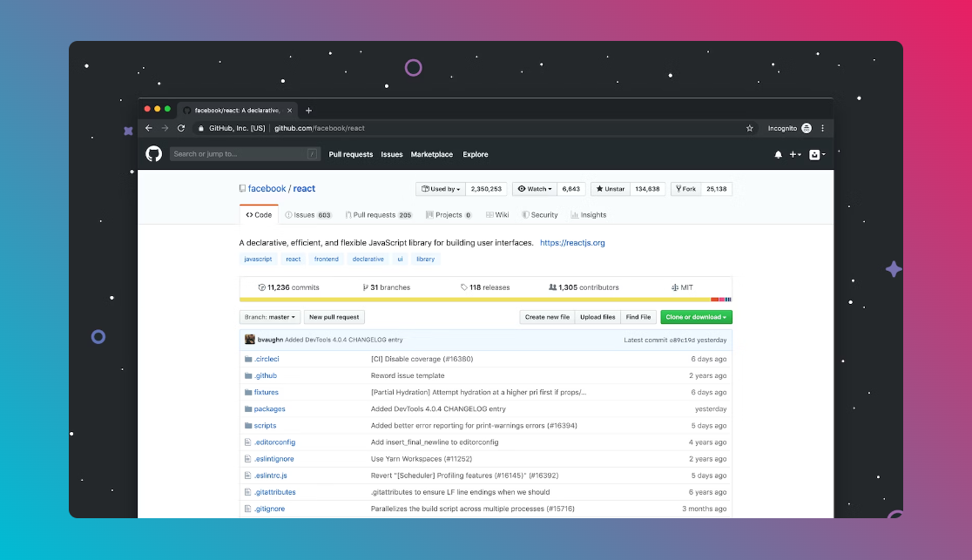This screenshot has width=972, height=560.
Task: Open the Clone or download dropdown
Action: (x=696, y=317)
